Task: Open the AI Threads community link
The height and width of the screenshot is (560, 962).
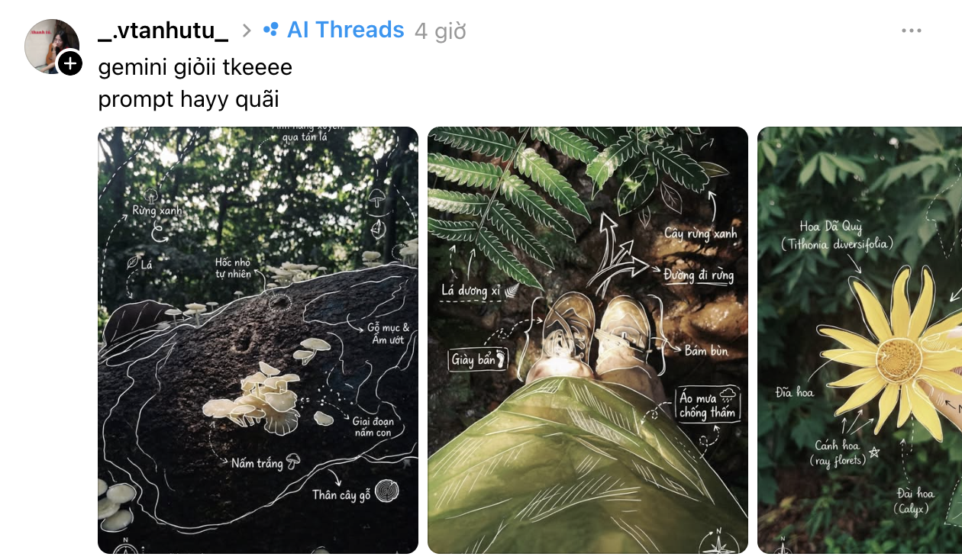Action: [345, 30]
